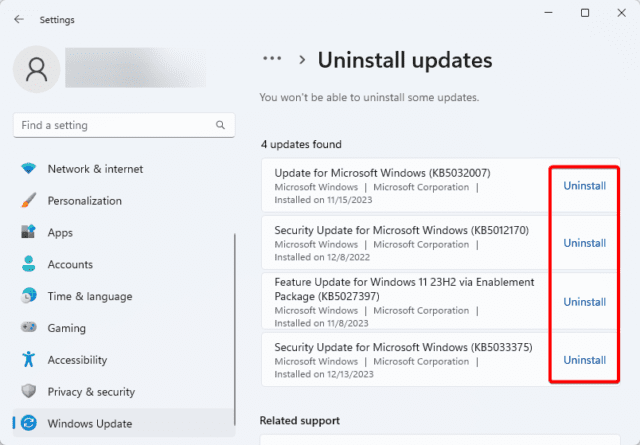Click the Personalization paintbrush icon

pos(29,200)
